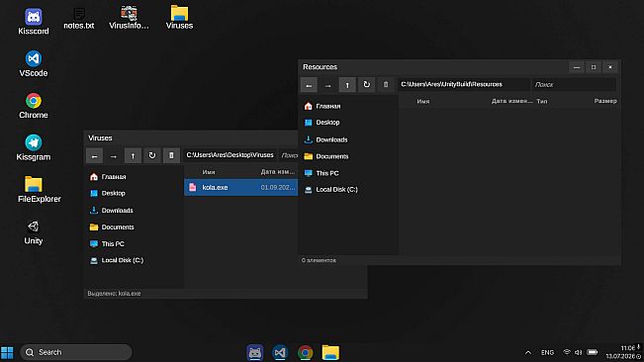
Task: Launch Unity from the desktop
Action: click(34, 231)
